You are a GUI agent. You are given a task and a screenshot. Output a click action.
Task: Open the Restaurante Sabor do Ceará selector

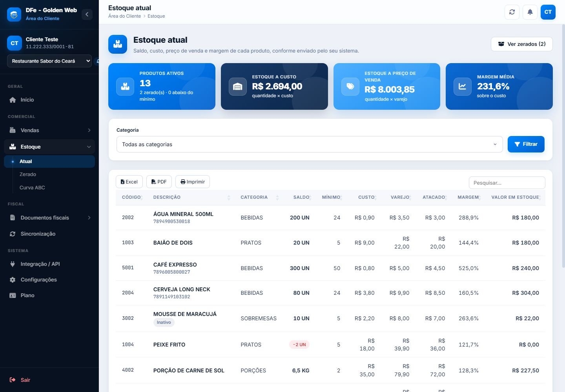(x=49, y=61)
